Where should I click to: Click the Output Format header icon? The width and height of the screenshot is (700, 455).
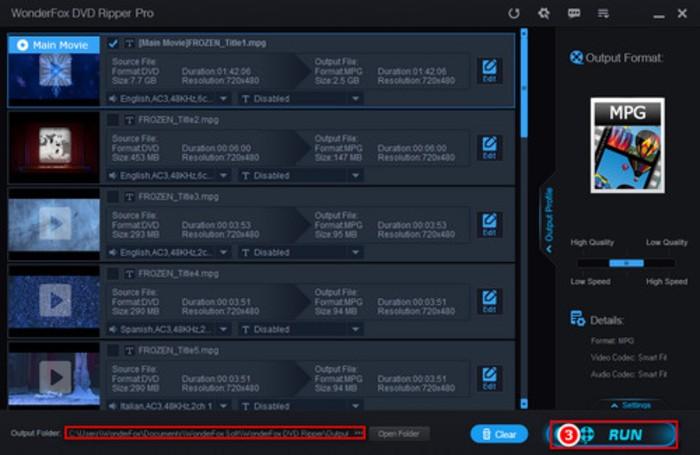point(576,58)
